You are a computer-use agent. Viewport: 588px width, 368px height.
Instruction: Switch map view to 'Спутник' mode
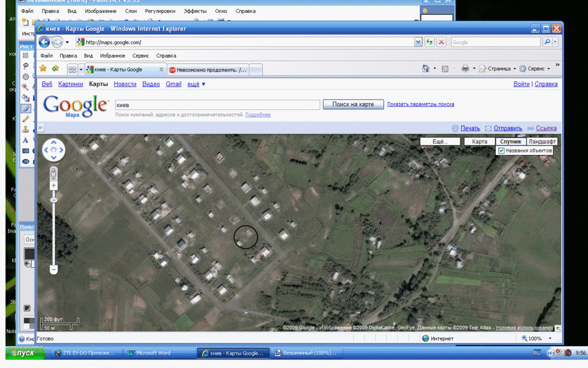tap(509, 142)
